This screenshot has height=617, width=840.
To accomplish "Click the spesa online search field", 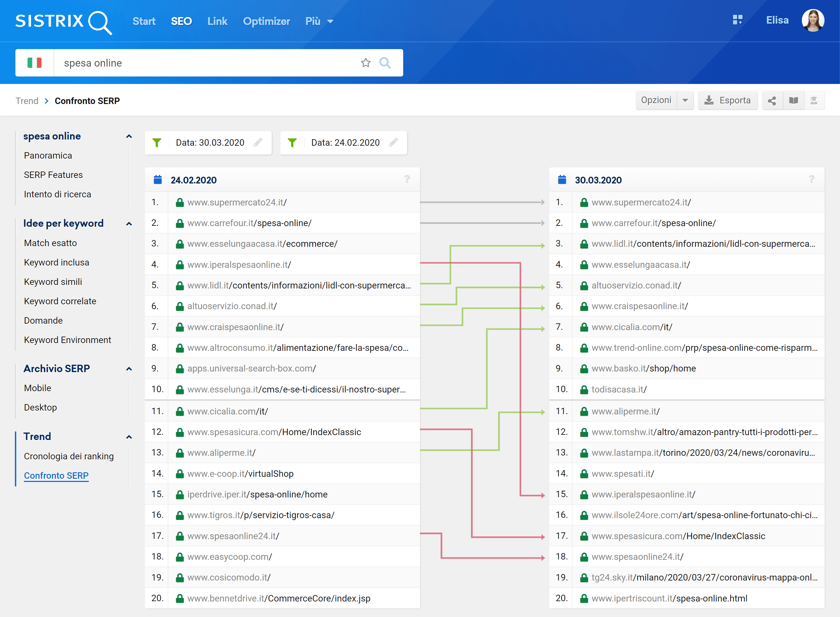I will tap(207, 63).
